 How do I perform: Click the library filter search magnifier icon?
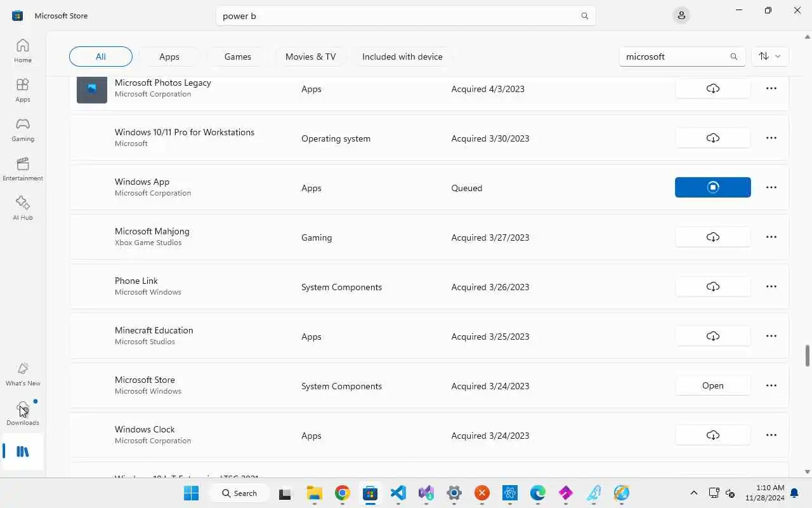coord(733,57)
